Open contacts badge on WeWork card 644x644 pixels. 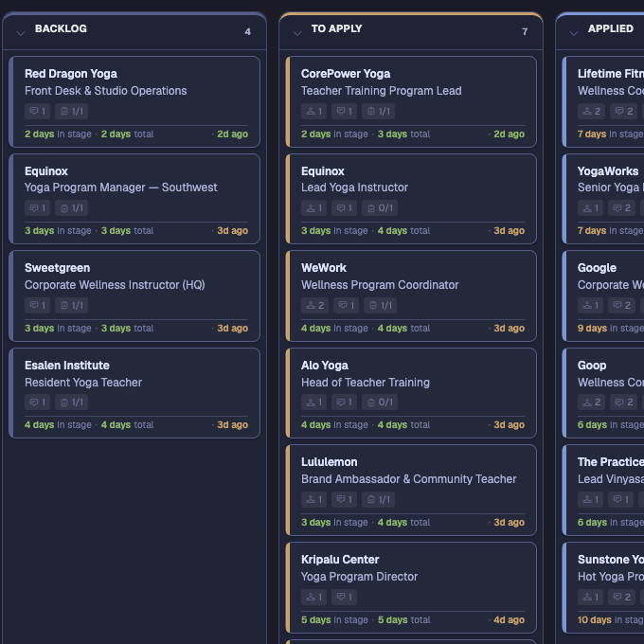(315, 305)
